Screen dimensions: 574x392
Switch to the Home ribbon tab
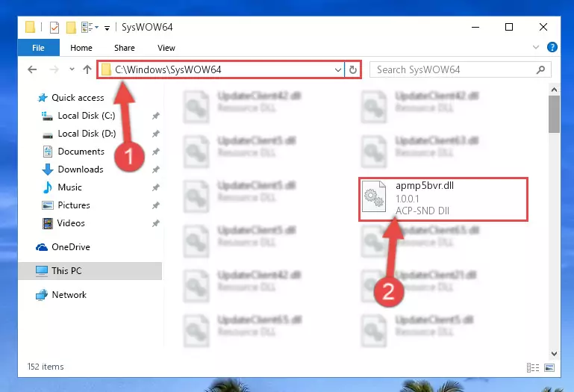(81, 48)
